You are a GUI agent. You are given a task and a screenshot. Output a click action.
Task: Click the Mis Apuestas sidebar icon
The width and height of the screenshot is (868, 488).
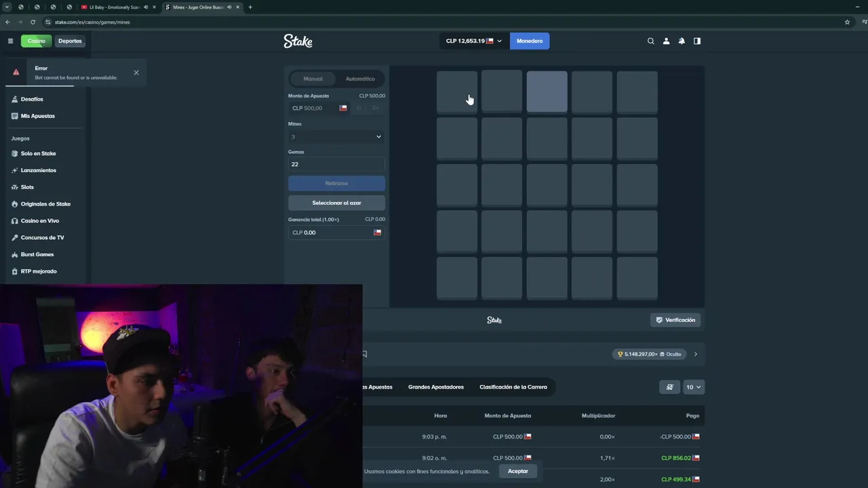(15, 116)
